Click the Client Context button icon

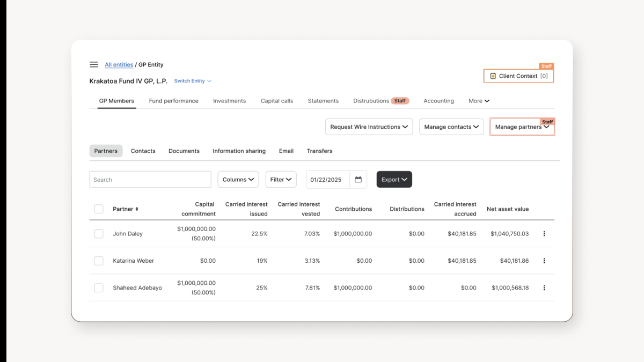[x=492, y=76]
